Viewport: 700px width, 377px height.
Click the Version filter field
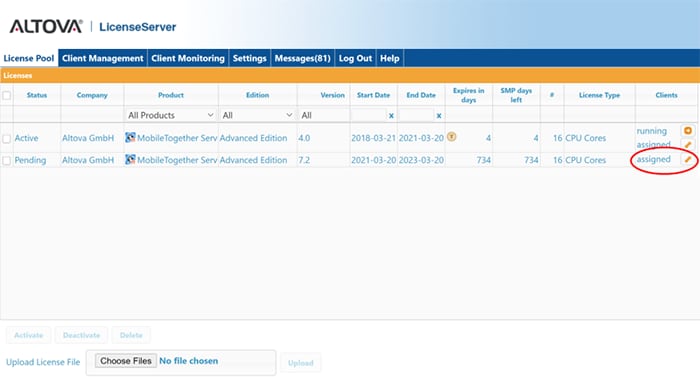pyautogui.click(x=324, y=115)
